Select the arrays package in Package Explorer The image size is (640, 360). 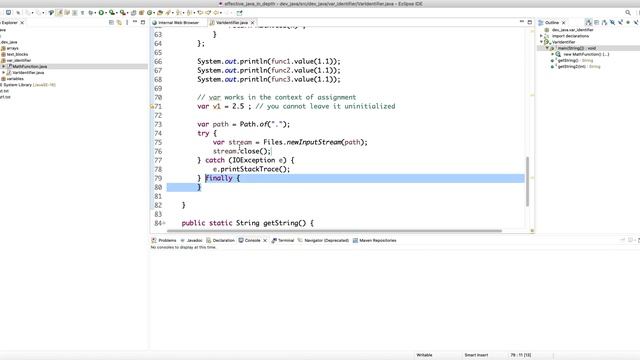[x=10, y=48]
